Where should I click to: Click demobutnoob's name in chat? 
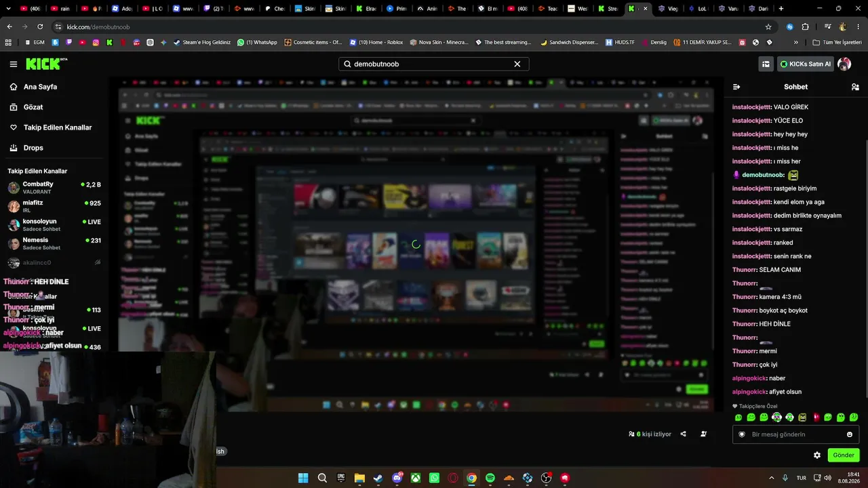[763, 175]
